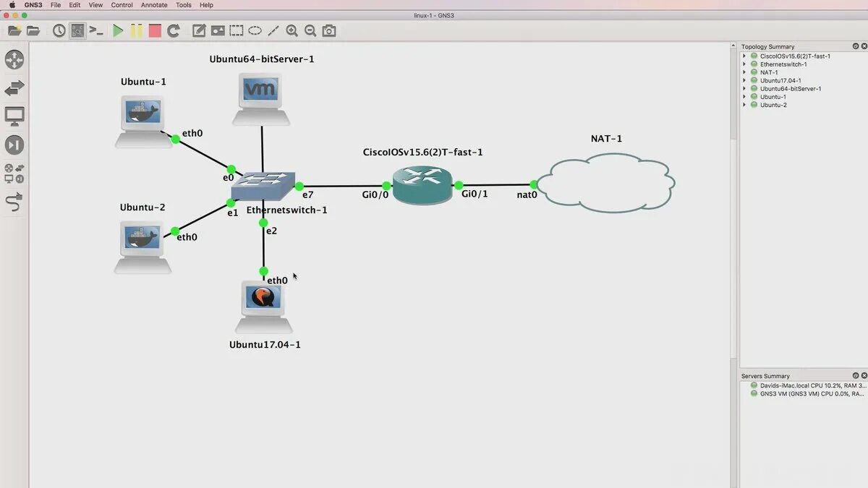868x488 pixels.
Task: Expand Ubuntu-1 in Topology Summary
Action: (x=744, y=97)
